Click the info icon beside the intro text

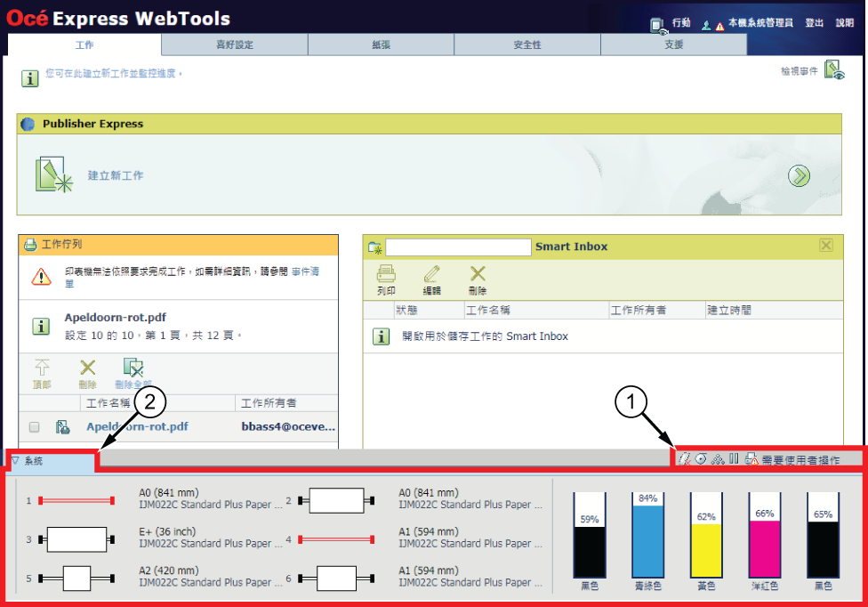30,78
